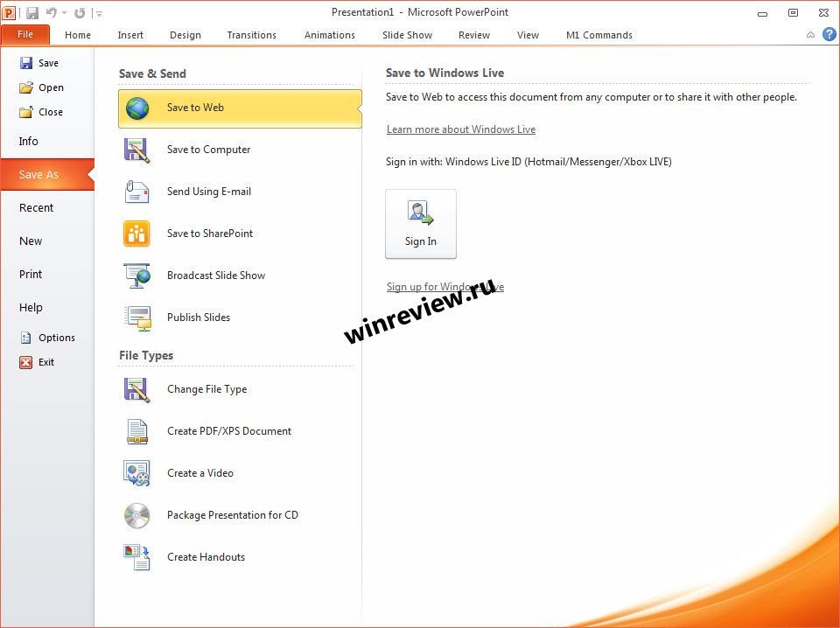Select the Create Handouts label

(x=206, y=557)
